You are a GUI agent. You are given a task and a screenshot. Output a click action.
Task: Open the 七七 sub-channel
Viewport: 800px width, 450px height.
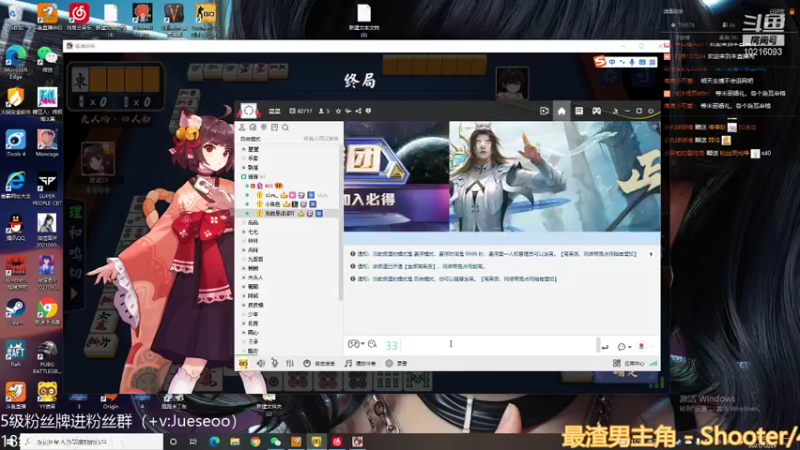253,232
